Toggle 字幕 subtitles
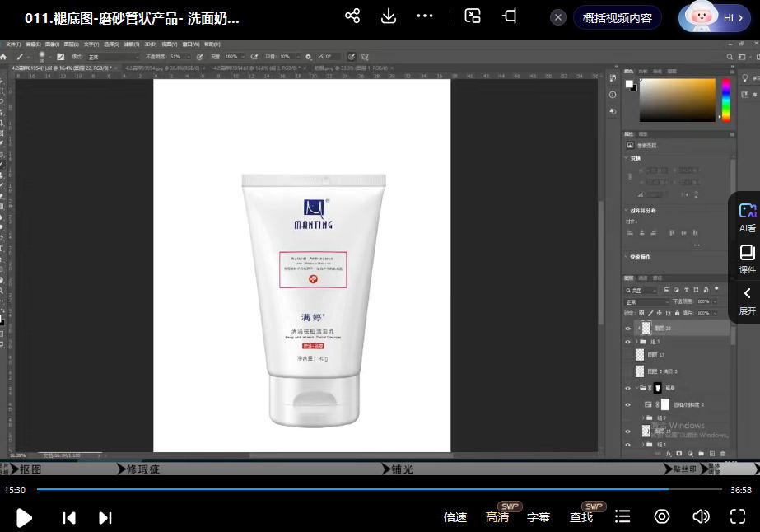Viewport: 760px width, 532px height. pyautogui.click(x=539, y=517)
